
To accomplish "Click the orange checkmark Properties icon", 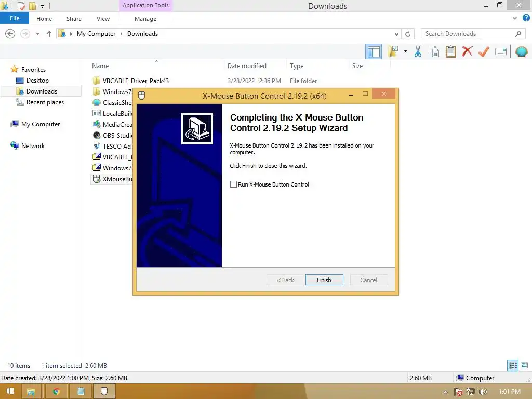I will pos(484,51).
